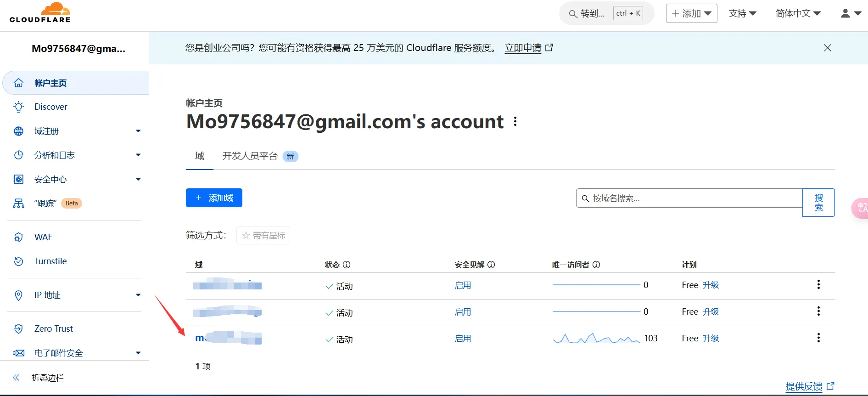
Task: Expand the 安全中心 dropdown arrow
Action: (138, 179)
